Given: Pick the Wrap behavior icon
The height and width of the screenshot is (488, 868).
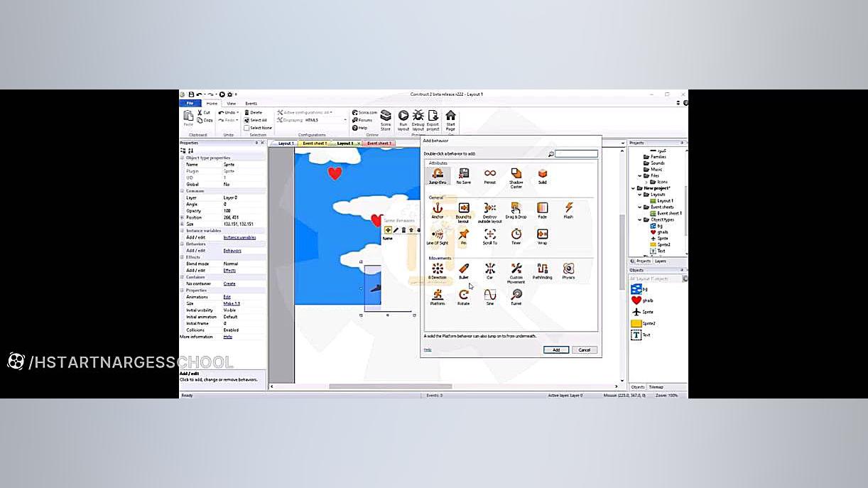Looking at the screenshot, I should click(542, 237).
